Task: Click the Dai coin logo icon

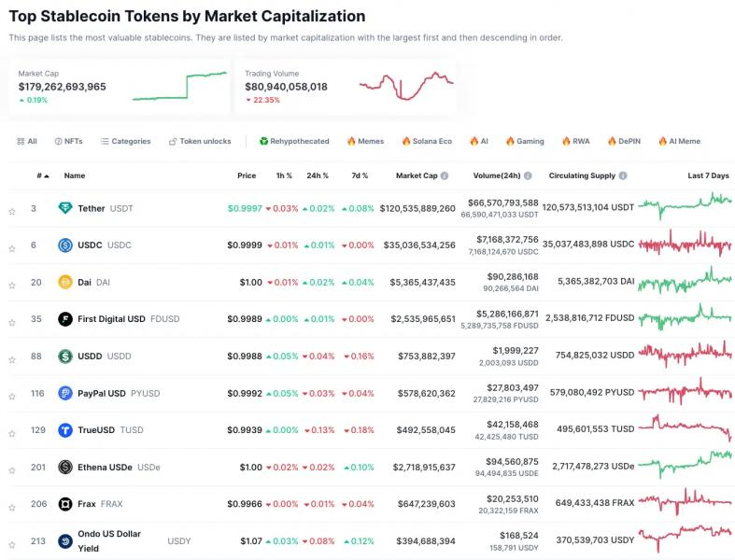Action: point(65,282)
